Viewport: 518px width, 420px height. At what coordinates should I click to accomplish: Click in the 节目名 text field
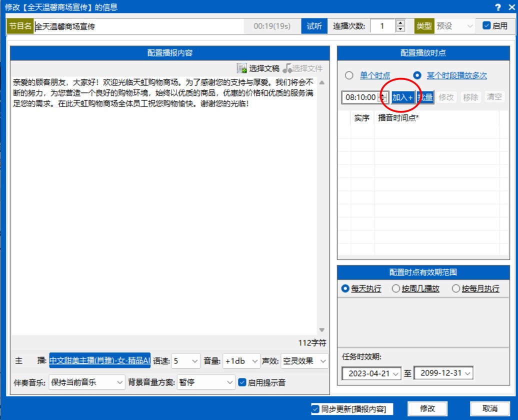point(140,26)
